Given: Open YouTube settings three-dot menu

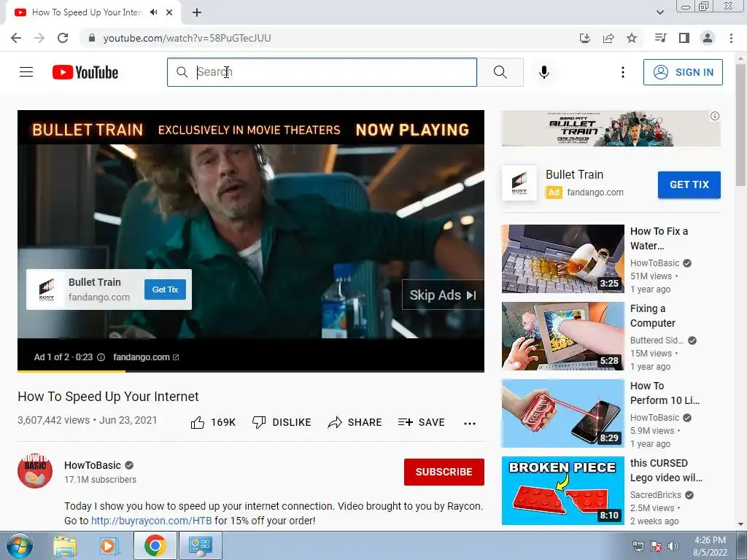Looking at the screenshot, I should point(622,72).
